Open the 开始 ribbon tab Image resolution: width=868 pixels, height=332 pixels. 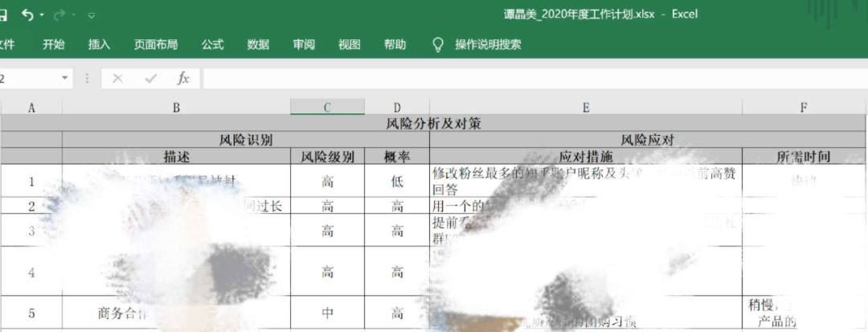pos(54,45)
